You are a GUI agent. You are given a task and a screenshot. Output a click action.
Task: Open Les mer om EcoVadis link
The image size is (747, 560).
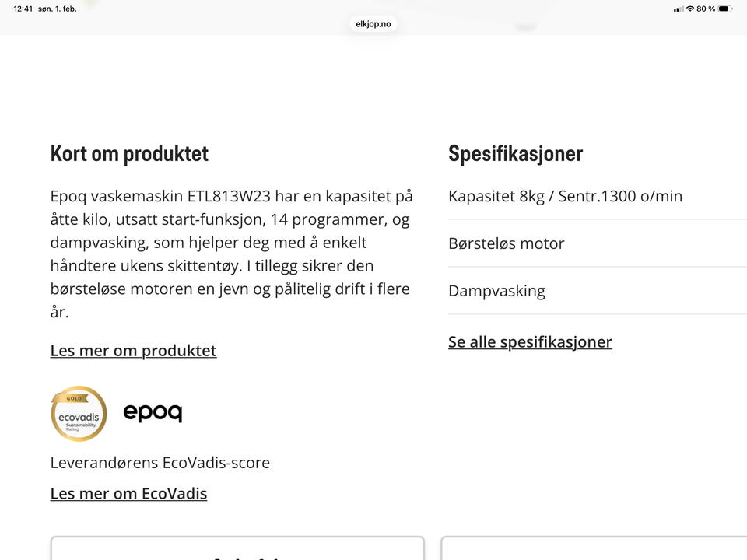pos(128,493)
